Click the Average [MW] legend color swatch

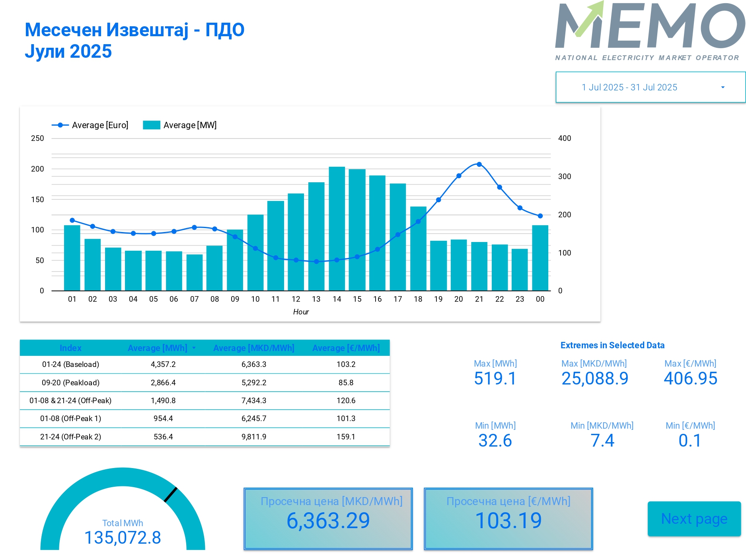(151, 125)
